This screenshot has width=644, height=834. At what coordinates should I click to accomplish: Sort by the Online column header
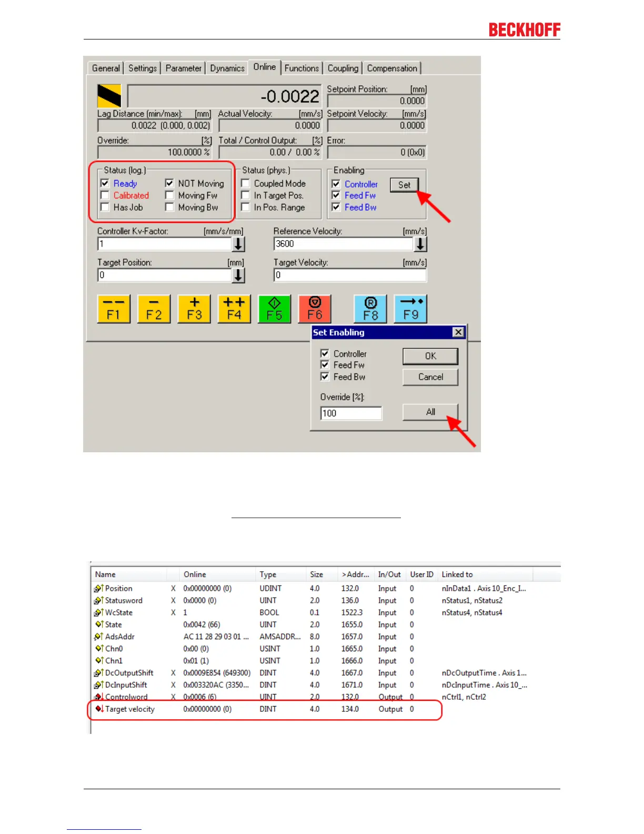coord(218,574)
